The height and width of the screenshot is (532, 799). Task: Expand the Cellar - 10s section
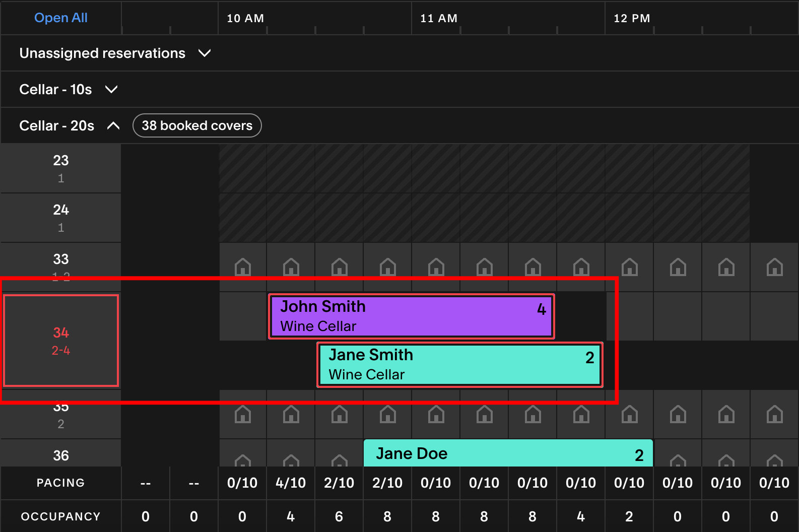coord(111,89)
